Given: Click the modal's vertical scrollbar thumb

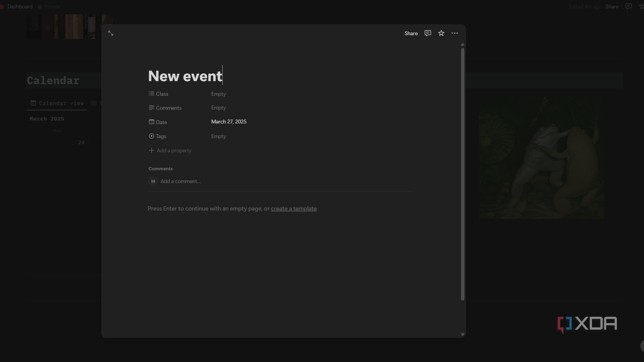Looking at the screenshot, I should pos(462,174).
